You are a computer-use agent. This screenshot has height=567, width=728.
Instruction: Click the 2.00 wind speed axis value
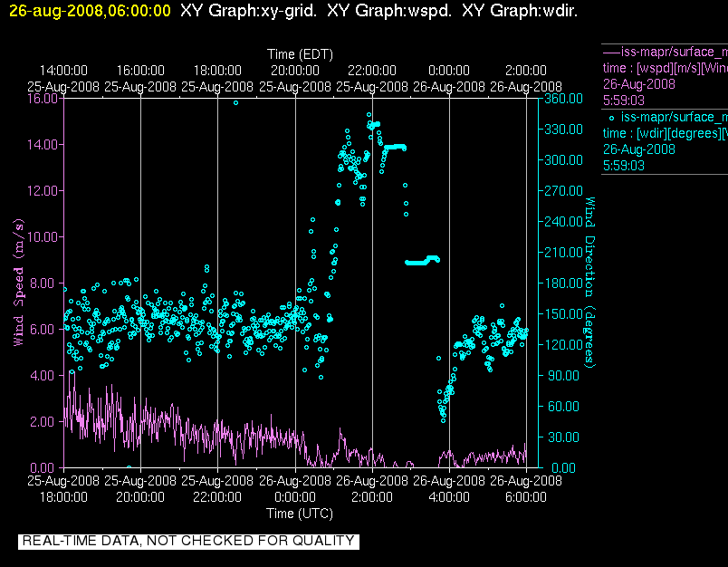[43, 422]
